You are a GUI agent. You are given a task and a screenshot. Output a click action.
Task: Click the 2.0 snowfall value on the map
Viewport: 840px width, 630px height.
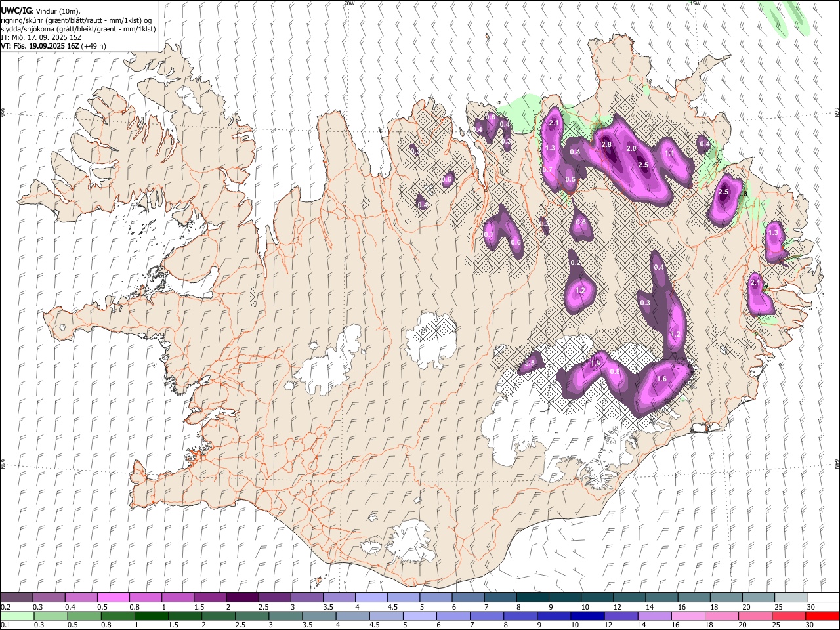tap(631, 149)
